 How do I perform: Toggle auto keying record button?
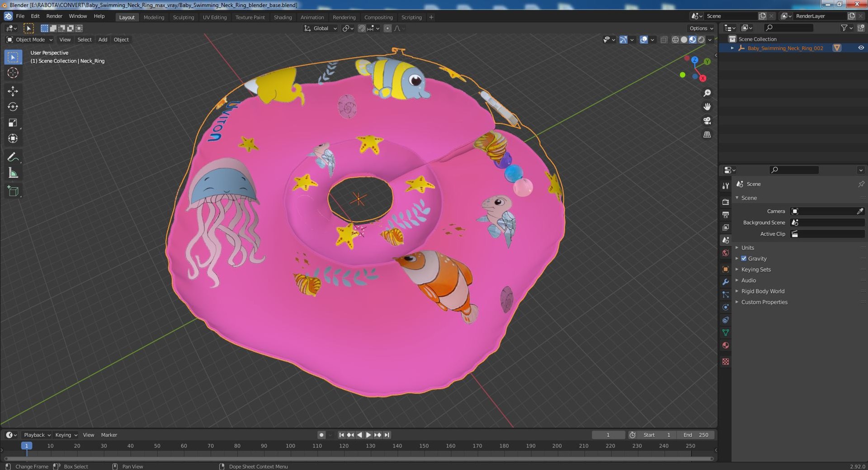pos(321,435)
